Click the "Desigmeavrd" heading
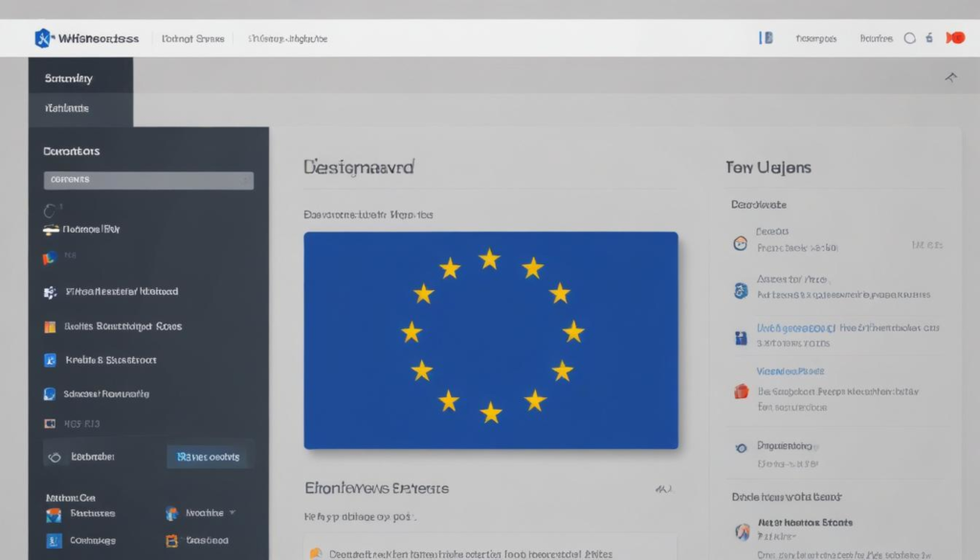This screenshot has height=560, width=980. (359, 167)
